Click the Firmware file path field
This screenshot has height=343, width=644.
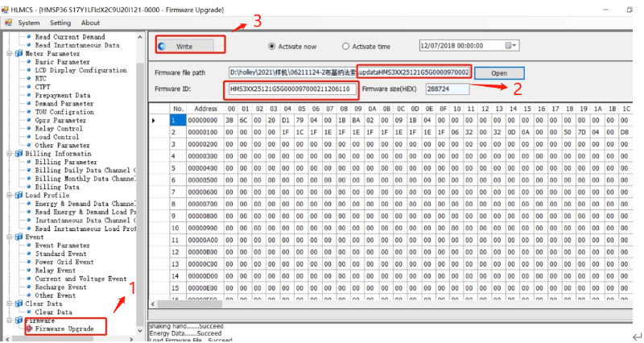coord(349,72)
